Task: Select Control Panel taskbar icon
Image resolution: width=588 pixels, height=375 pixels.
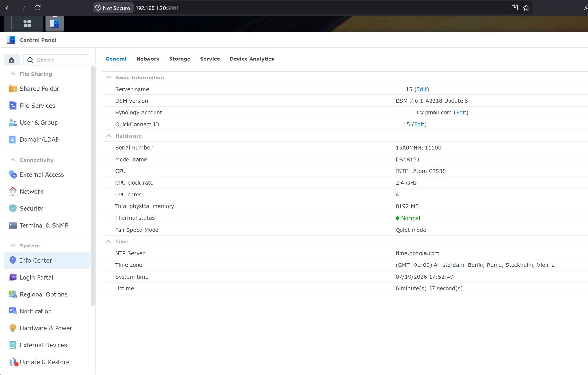Action: tap(55, 24)
